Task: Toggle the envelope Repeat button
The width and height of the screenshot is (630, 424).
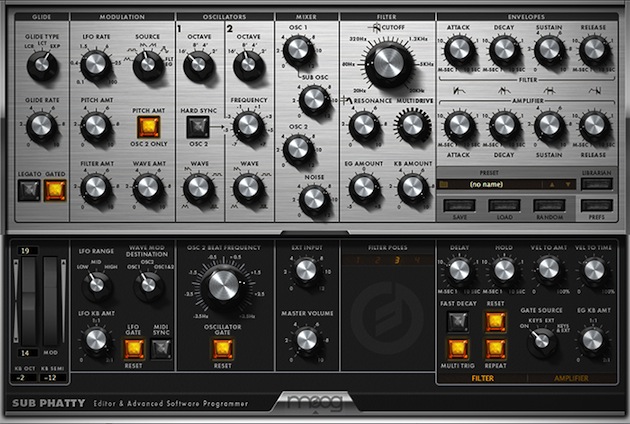Action: [x=495, y=349]
